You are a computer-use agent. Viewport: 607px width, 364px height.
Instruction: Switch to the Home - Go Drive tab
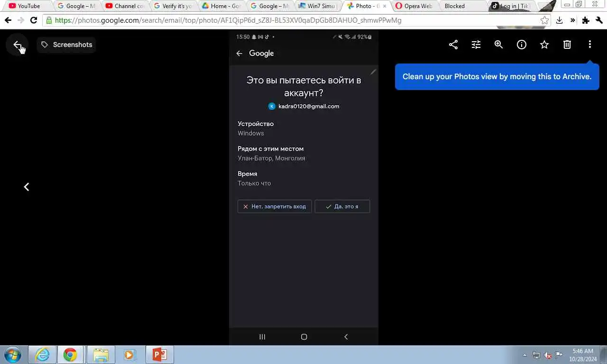tap(222, 6)
